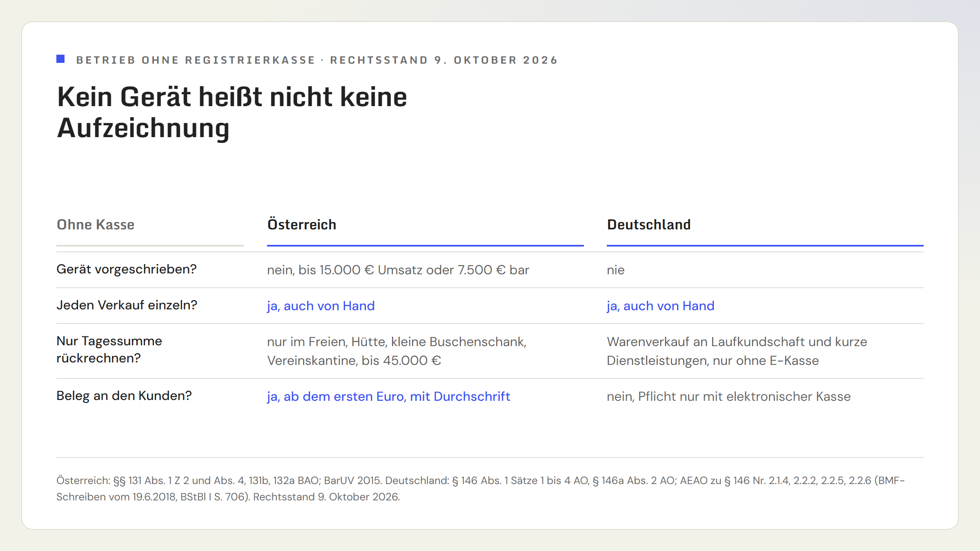The width and height of the screenshot is (980, 551).
Task: Select the row label 'Nur Tagessumme rückrechnen?'
Action: click(x=109, y=350)
